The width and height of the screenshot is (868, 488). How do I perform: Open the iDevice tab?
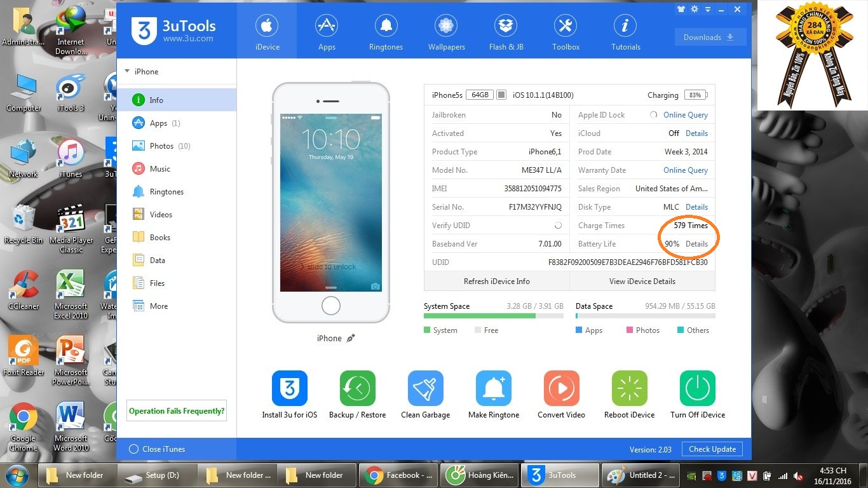click(x=267, y=31)
